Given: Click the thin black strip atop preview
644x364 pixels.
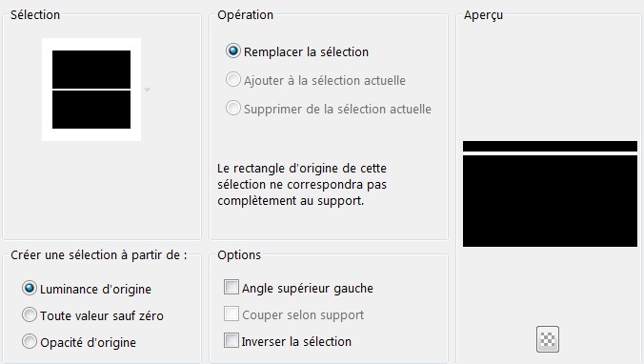Looking at the screenshot, I should pyautogui.click(x=550, y=146).
